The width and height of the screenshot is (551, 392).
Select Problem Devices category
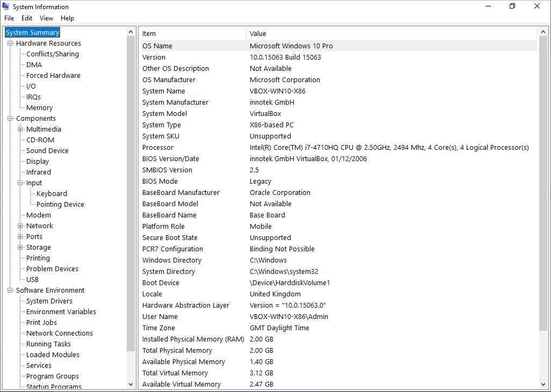tap(52, 268)
